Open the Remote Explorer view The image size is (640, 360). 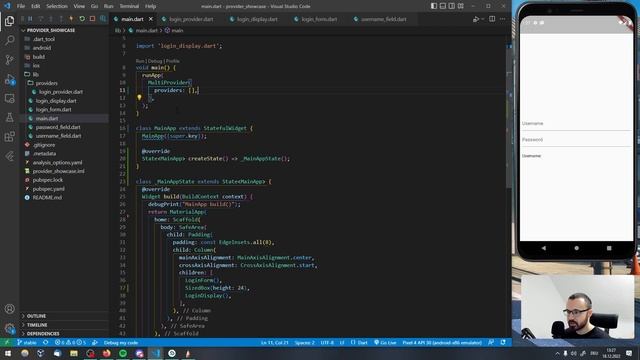click(x=9, y=98)
